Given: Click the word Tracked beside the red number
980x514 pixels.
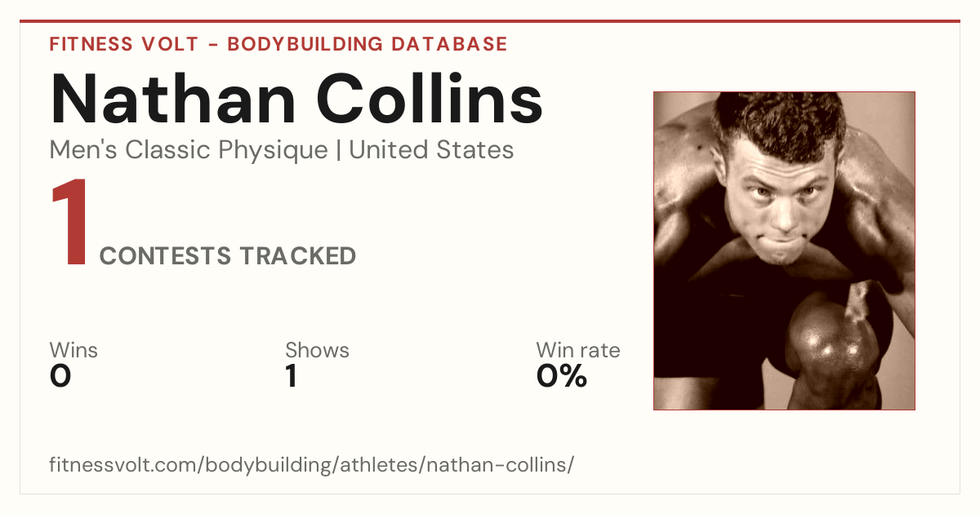Looking at the screenshot, I should click(298, 256).
